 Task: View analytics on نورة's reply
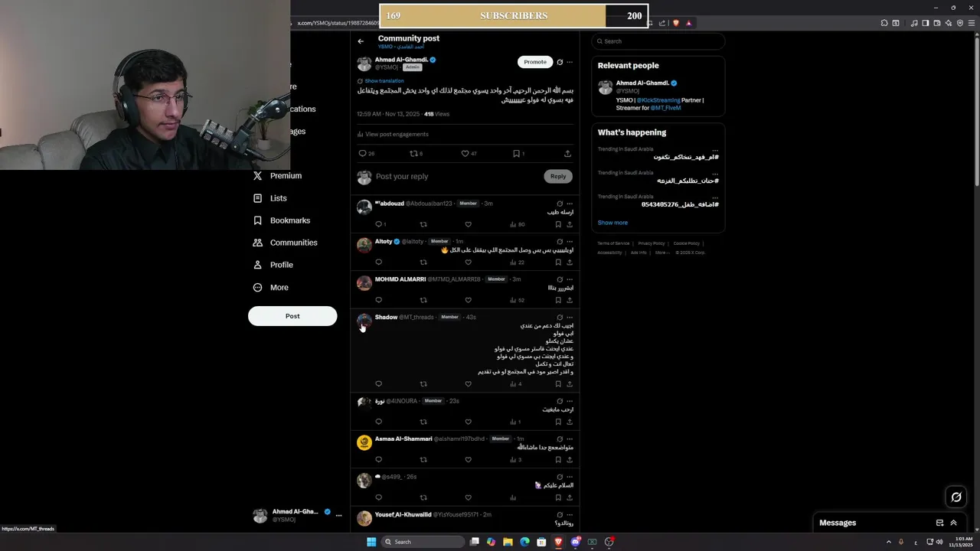click(x=515, y=422)
